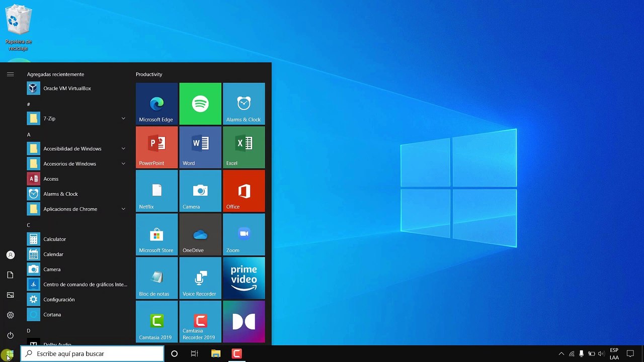The height and width of the screenshot is (362, 644).
Task: Launch the OneDrive tile
Action: tap(200, 235)
